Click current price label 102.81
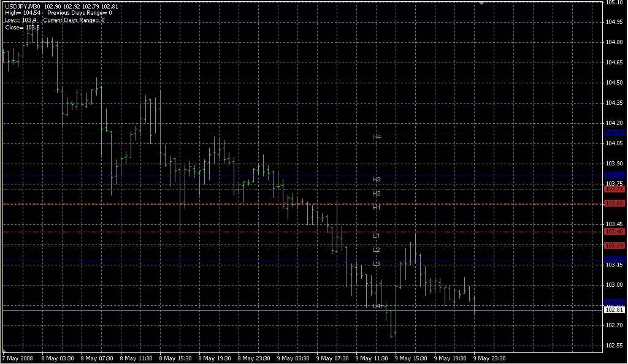The image size is (628, 364). 615,310
